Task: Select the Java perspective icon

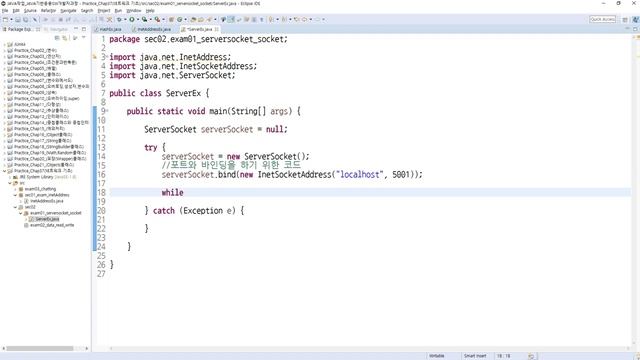Action: [636, 19]
